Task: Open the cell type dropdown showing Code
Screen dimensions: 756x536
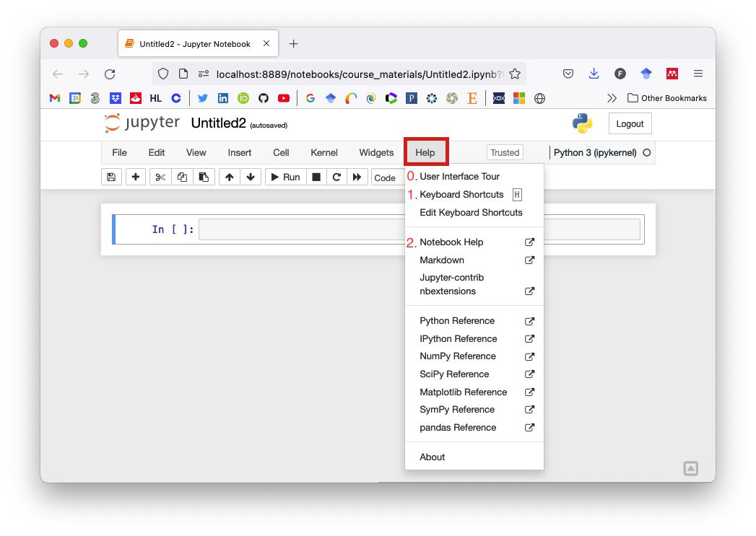Action: (x=388, y=177)
